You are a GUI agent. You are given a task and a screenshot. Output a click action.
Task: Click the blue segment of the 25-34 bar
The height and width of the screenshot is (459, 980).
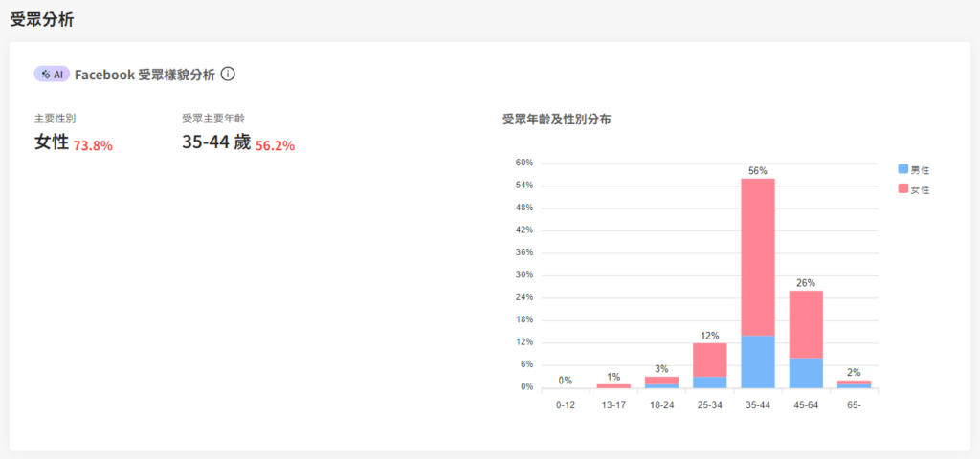click(x=710, y=382)
